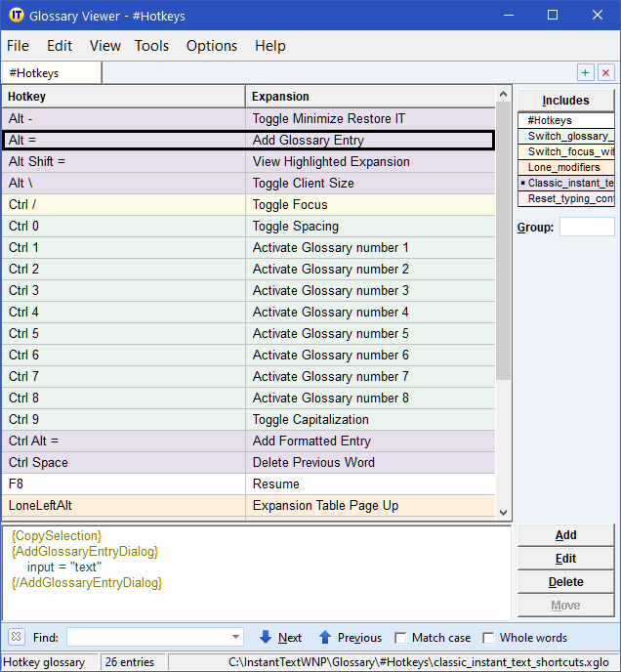Select the 'Resume' expansion cell

371,483
